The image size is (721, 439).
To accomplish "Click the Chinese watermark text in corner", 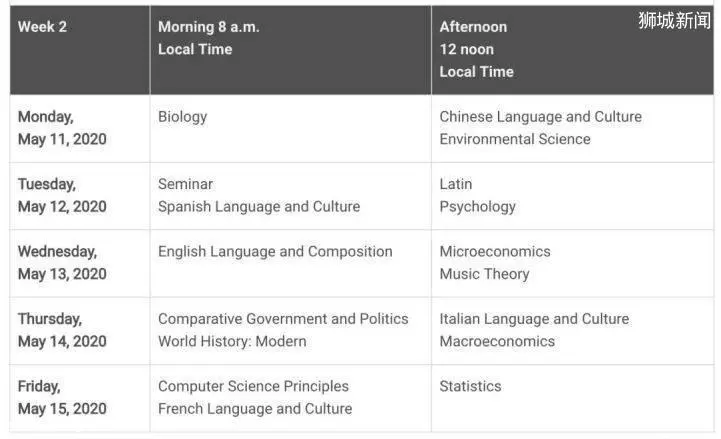I will point(674,20).
